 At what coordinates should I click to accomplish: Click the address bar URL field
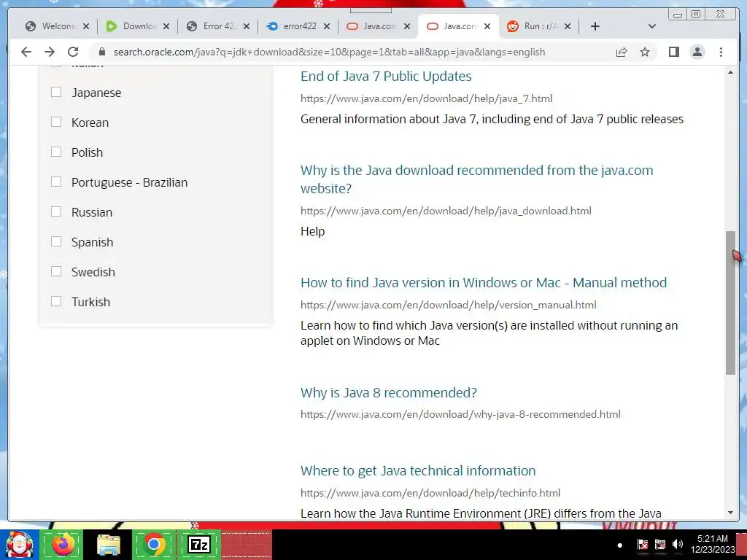click(x=329, y=52)
